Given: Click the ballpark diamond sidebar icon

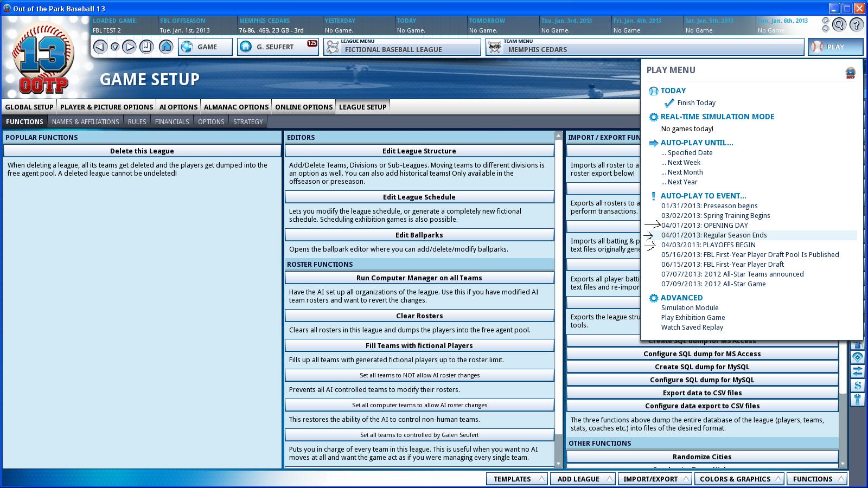Looking at the screenshot, I should pyautogui.click(x=858, y=357).
